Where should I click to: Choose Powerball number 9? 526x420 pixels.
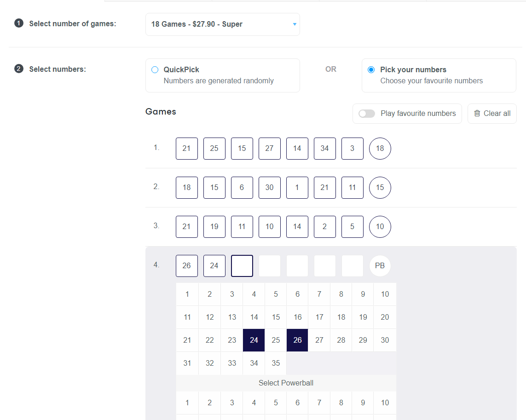363,403
